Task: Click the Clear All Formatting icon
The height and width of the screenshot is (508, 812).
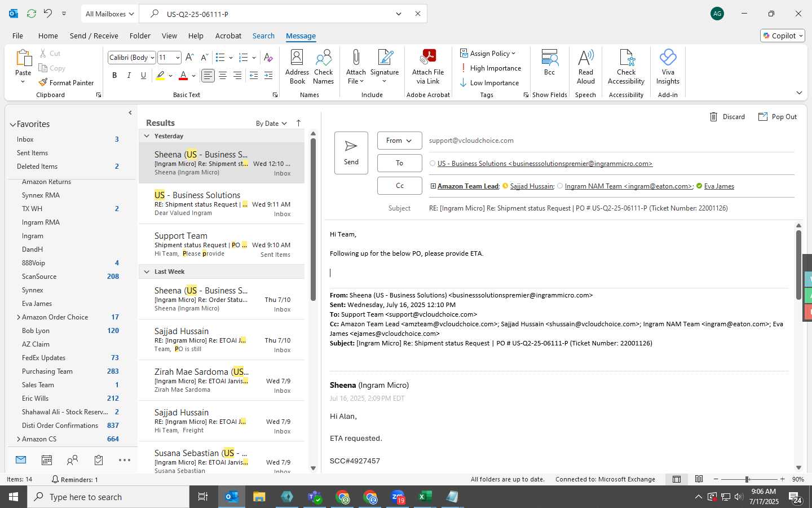Action: click(268, 57)
